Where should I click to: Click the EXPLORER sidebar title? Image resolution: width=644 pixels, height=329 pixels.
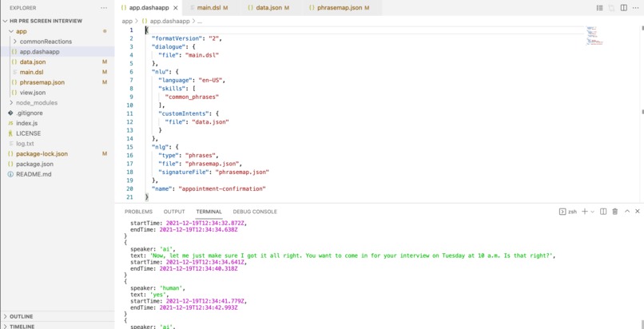tap(23, 8)
